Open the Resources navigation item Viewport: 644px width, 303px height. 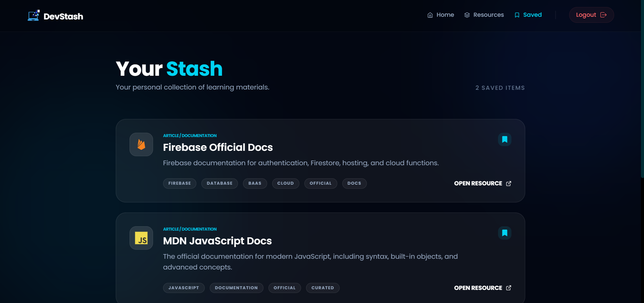pyautogui.click(x=488, y=15)
